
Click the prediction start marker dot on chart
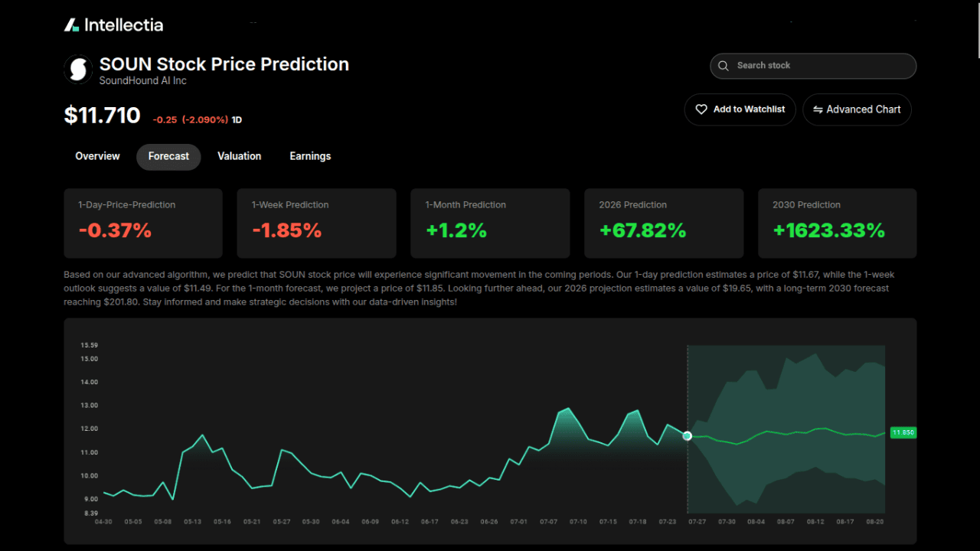tap(687, 435)
